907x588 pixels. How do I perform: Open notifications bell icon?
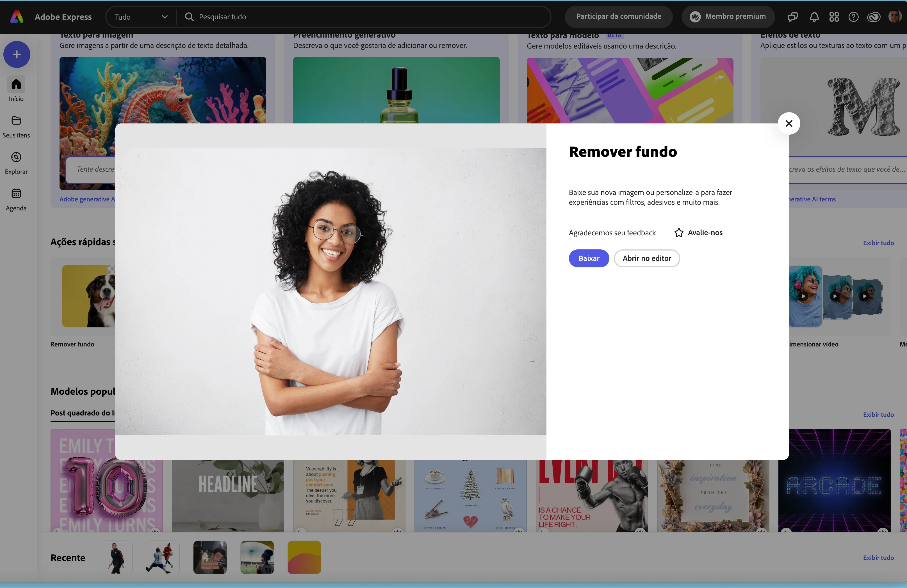coord(814,17)
